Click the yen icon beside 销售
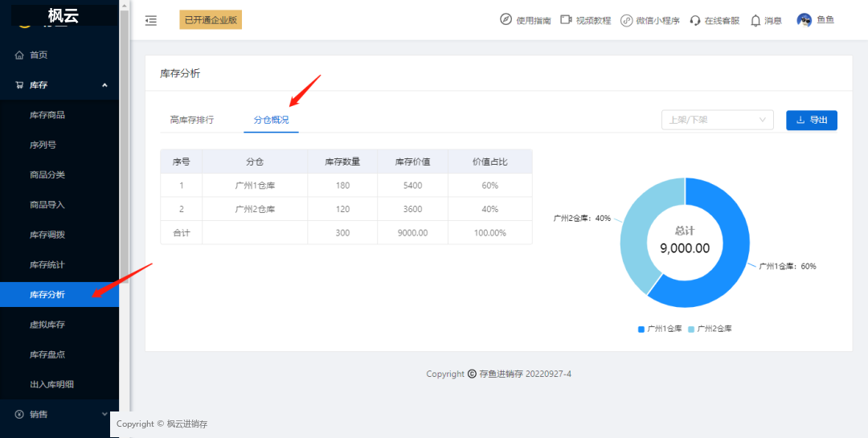This screenshot has width=868, height=438. [19, 414]
